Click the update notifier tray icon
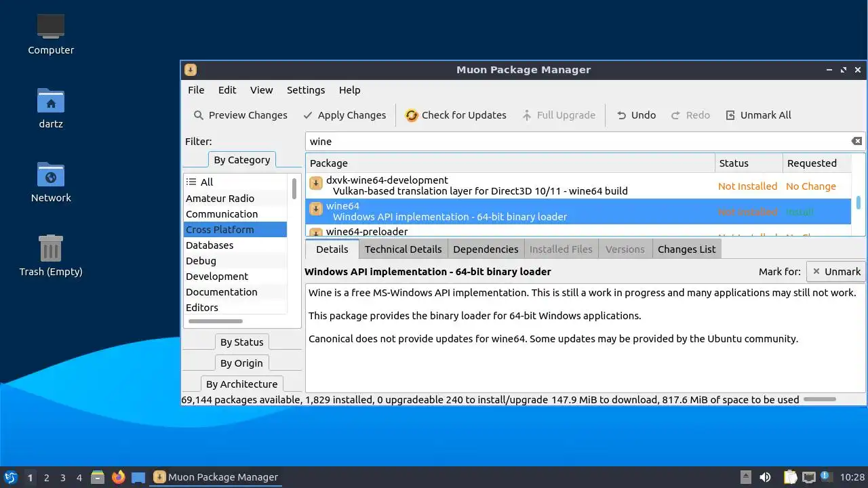 (825, 476)
